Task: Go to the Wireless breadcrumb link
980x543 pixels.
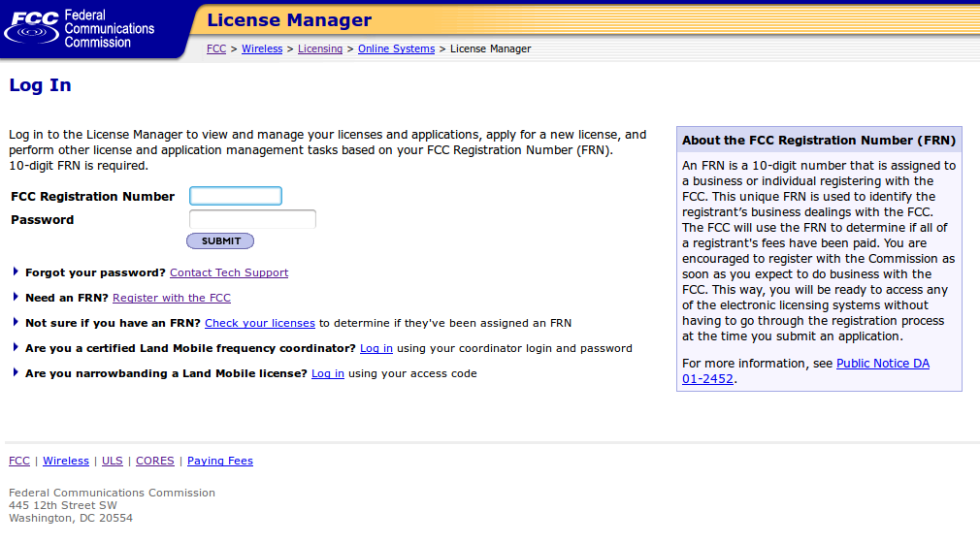Action: [x=262, y=48]
